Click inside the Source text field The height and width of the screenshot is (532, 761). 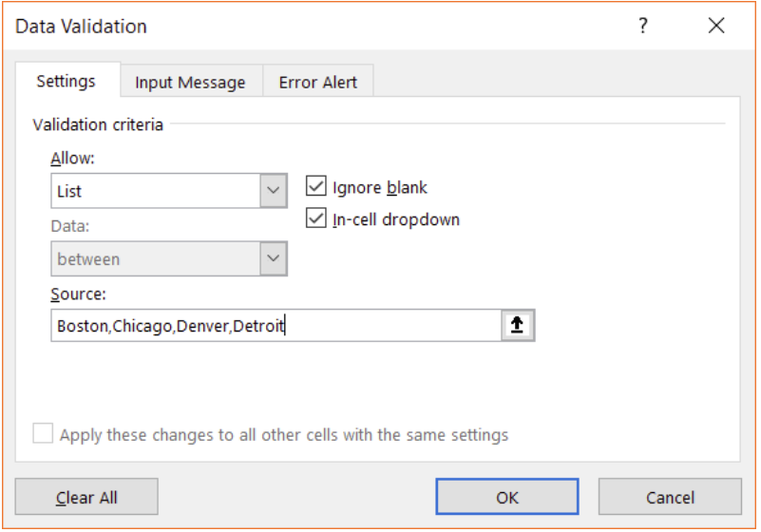(x=276, y=326)
